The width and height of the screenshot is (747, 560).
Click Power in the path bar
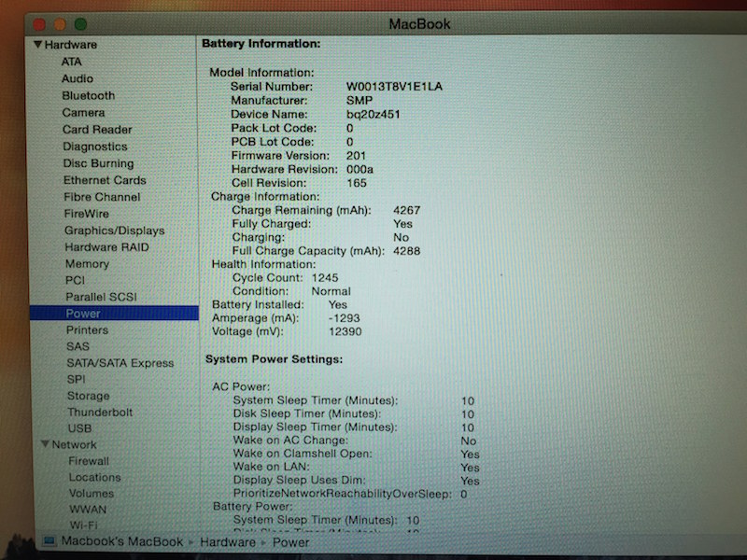(x=290, y=542)
